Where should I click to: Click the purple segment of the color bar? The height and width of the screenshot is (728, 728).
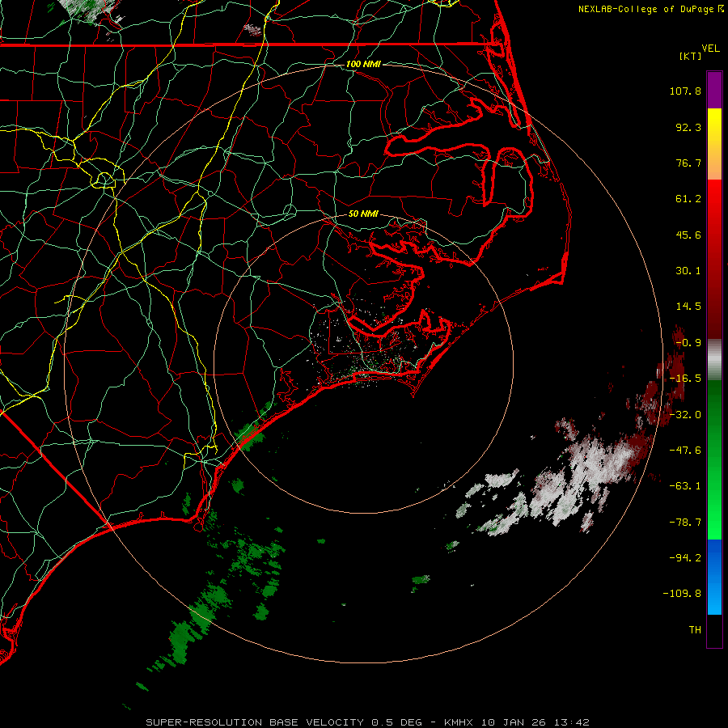[x=714, y=90]
